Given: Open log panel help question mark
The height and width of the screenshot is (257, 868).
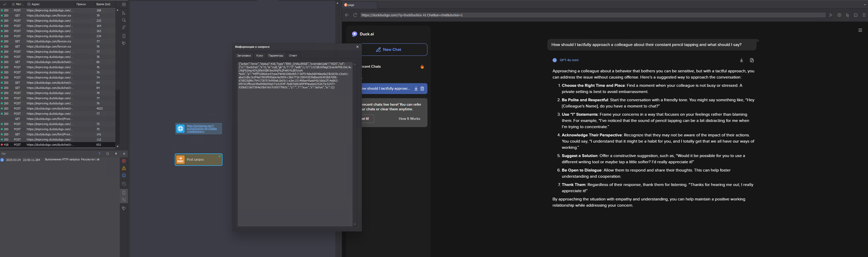Looking at the screenshot, I should click(x=99, y=154).
